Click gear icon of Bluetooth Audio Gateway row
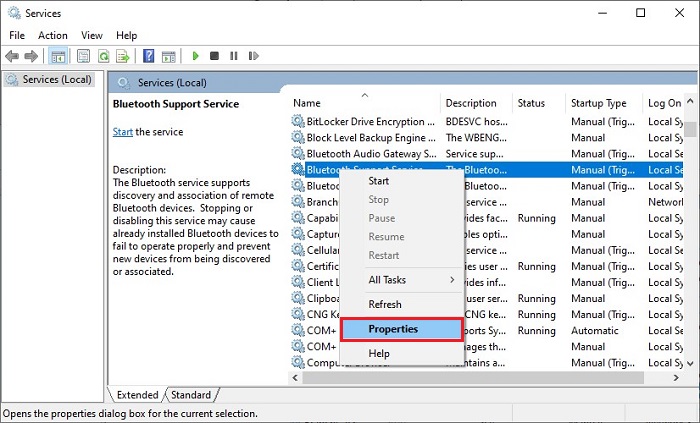 pos(298,153)
